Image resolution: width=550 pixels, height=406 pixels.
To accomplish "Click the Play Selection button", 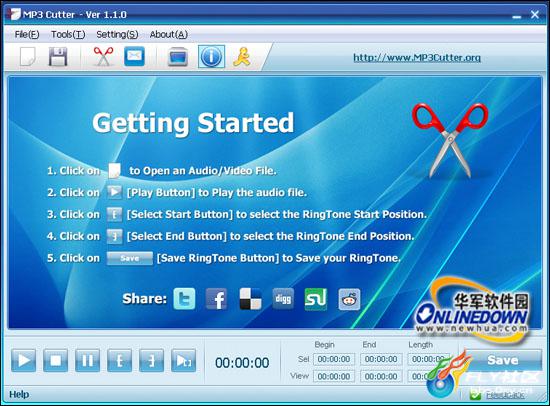I will [183, 360].
